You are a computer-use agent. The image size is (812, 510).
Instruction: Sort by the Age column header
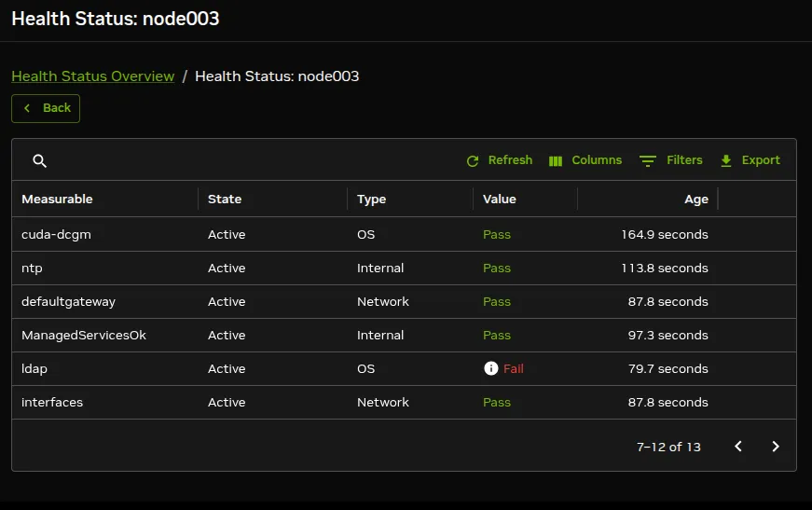pos(696,200)
